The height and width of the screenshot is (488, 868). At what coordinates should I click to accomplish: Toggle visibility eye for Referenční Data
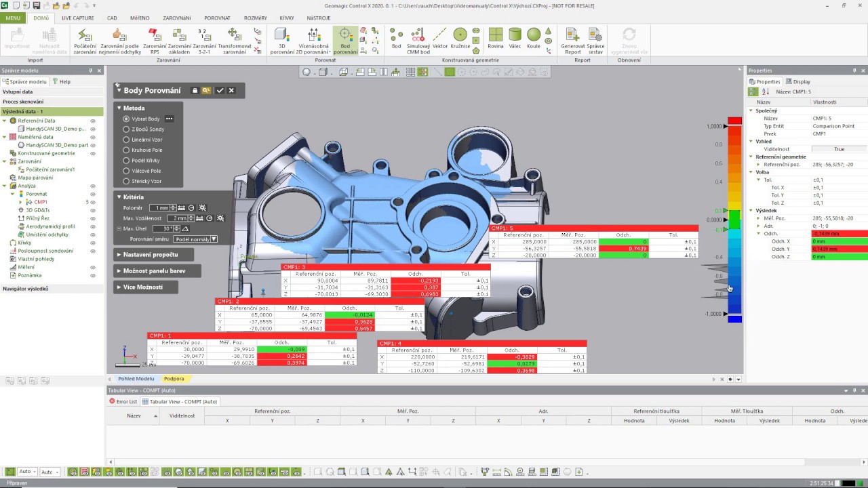coord(93,121)
